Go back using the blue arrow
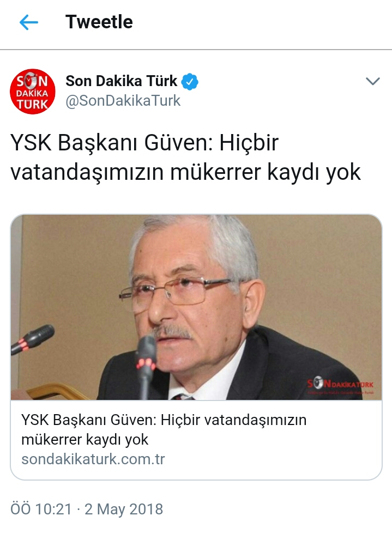Screen dimensions: 392x534 [x=29, y=22]
